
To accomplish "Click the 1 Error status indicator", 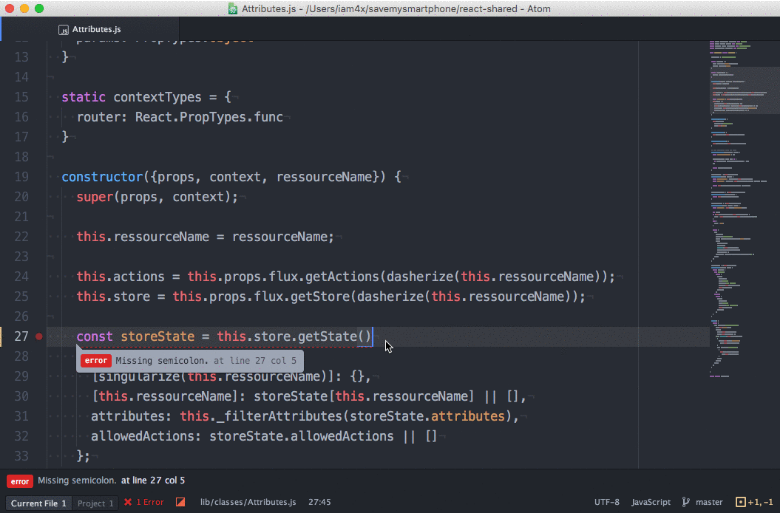I will pyautogui.click(x=144, y=502).
